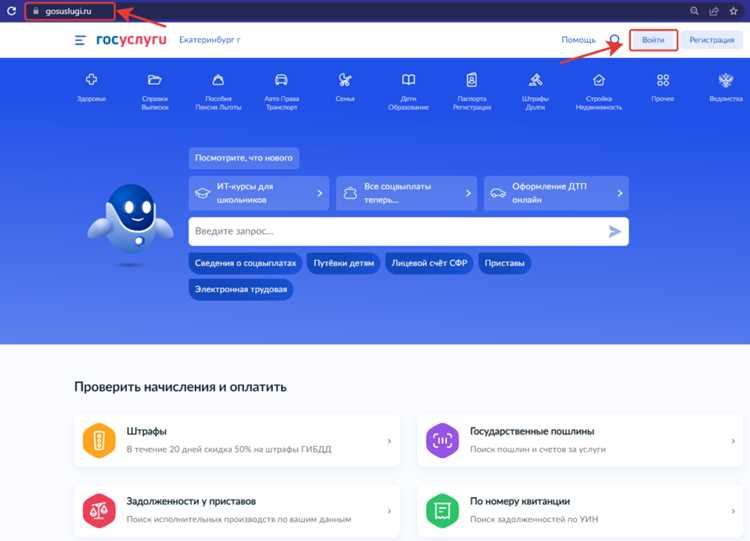Open По номеру квитанции row
Screen dimensions: 750x541
(580, 511)
